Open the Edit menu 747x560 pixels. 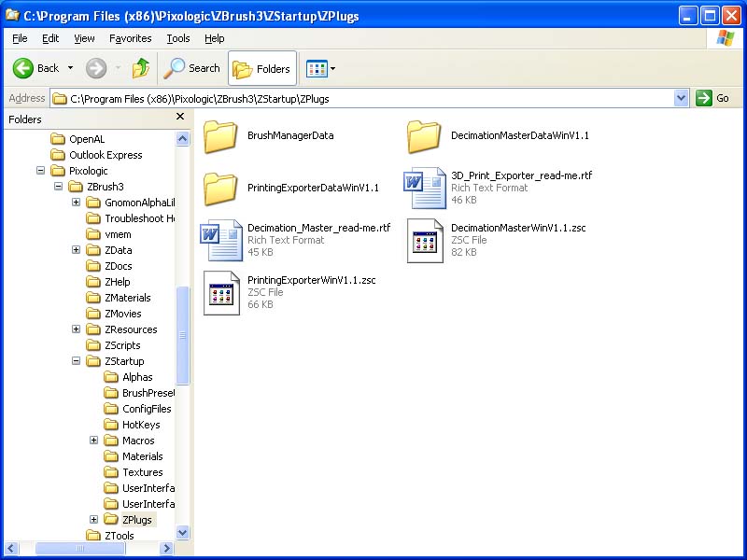point(50,38)
